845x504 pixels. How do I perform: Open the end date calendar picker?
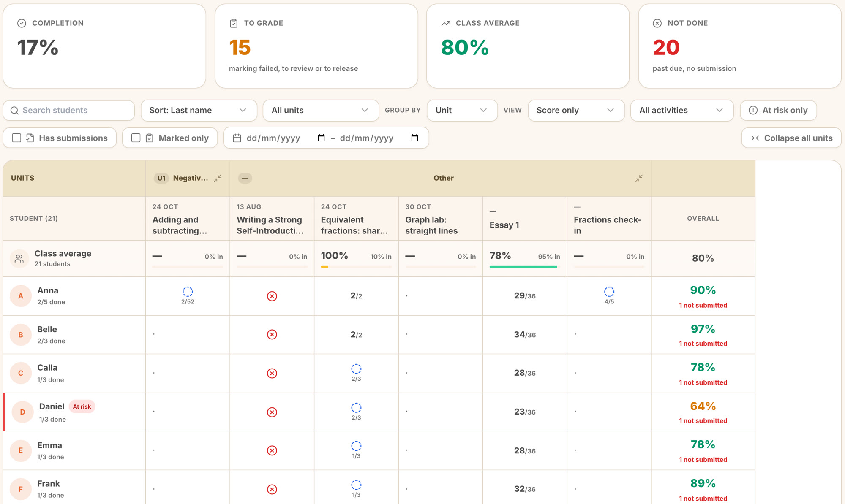[414, 138]
